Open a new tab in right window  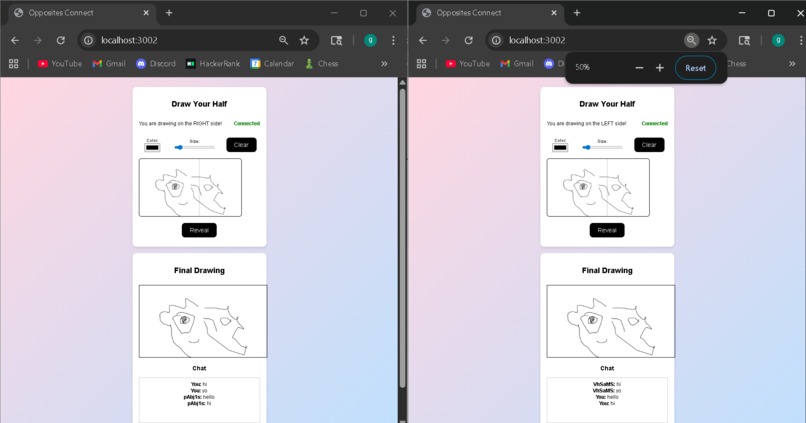pyautogui.click(x=577, y=13)
